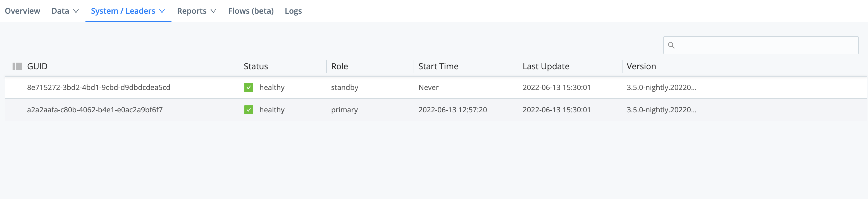The image size is (868, 199).
Task: Expand the Data dropdown menu
Action: 65,10
